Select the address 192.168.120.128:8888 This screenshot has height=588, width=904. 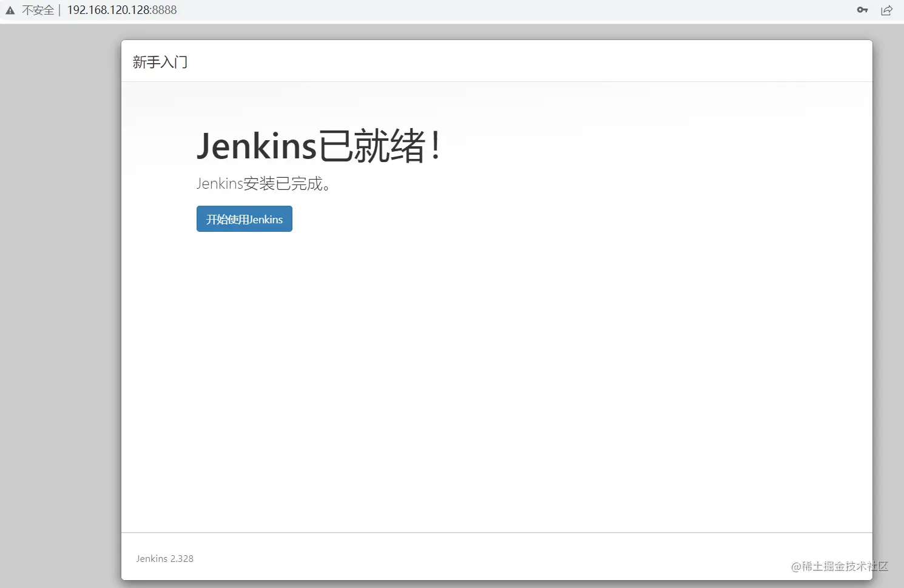(122, 10)
